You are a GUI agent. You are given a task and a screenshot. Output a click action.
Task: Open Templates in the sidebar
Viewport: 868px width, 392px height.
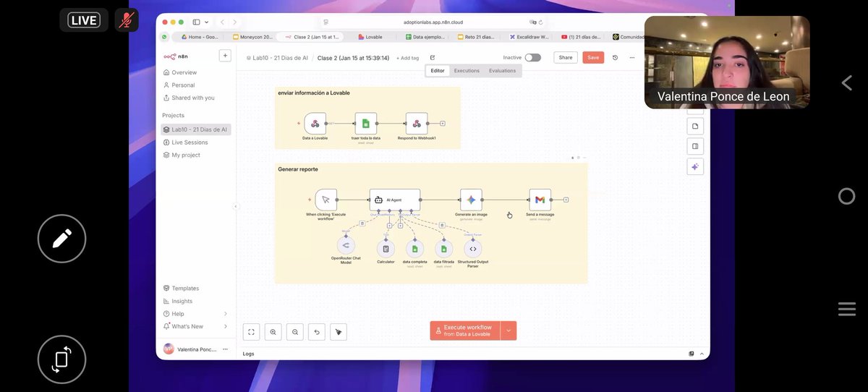click(185, 288)
